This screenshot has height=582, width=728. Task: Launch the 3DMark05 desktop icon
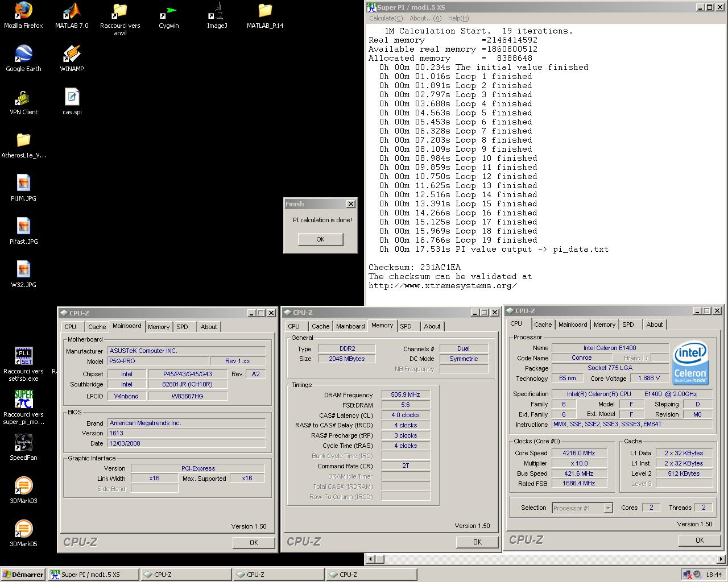[23, 534]
